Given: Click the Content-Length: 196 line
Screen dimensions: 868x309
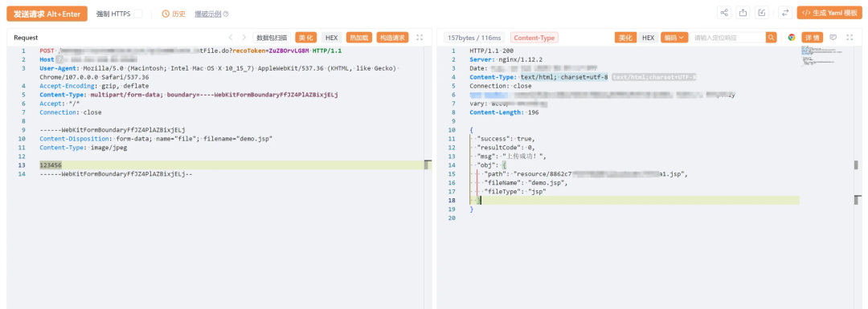Looking at the screenshot, I should [x=504, y=112].
